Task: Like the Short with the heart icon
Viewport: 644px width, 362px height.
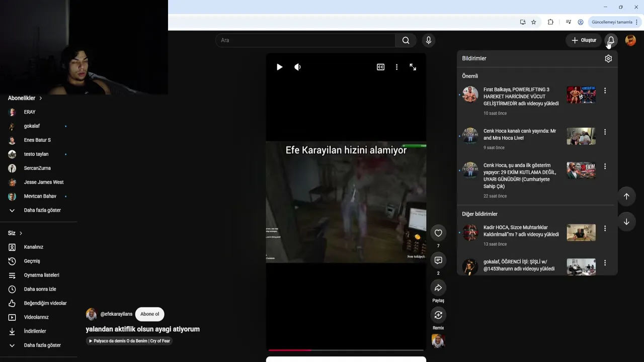Action: (438, 233)
